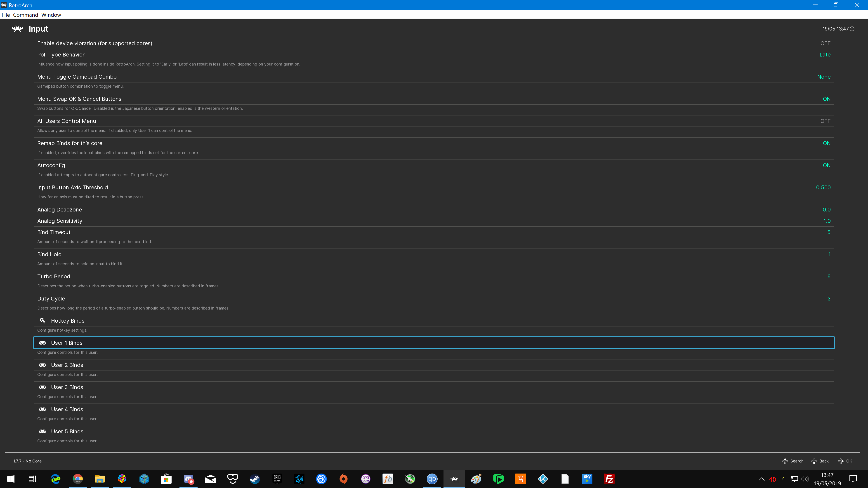Adjust Turbo Period value 6
This screenshot has height=488, width=868.
[829, 277]
